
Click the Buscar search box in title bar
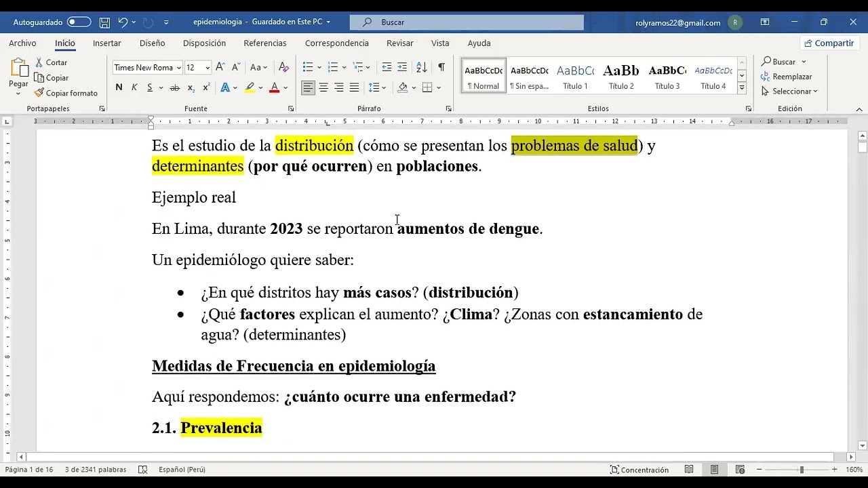[467, 22]
